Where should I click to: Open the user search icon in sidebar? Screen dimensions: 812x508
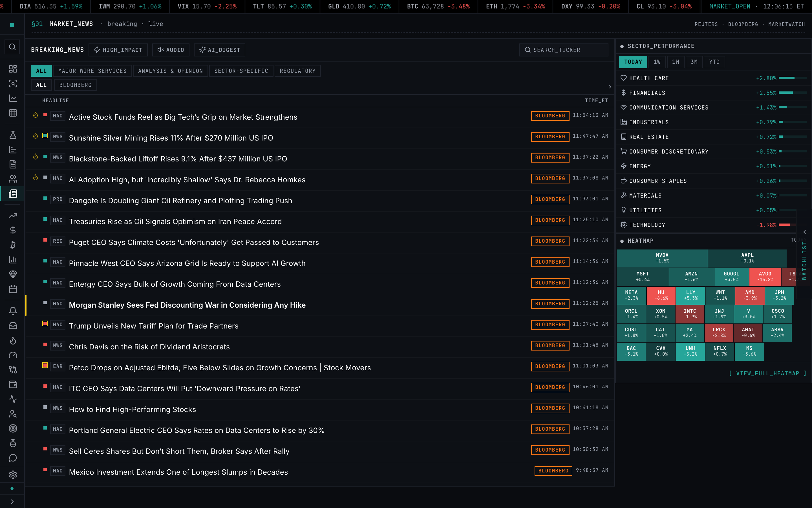(x=13, y=414)
